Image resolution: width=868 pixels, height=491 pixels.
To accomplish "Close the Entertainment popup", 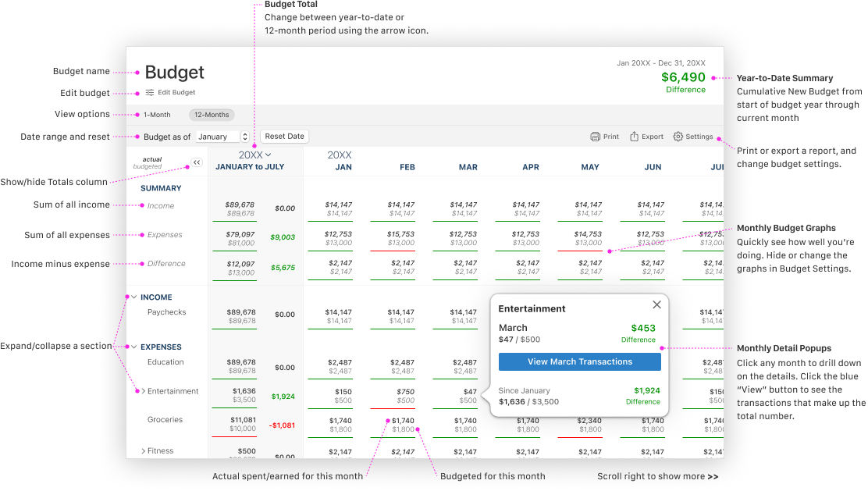I will coord(656,305).
